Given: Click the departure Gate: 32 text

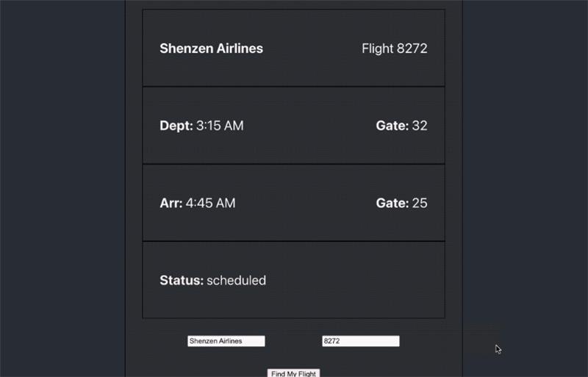Looking at the screenshot, I should [401, 126].
